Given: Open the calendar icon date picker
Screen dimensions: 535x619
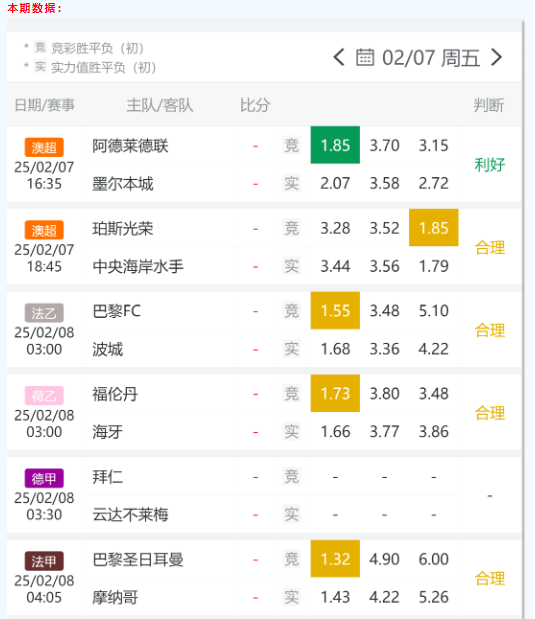Looking at the screenshot, I should tap(365, 57).
